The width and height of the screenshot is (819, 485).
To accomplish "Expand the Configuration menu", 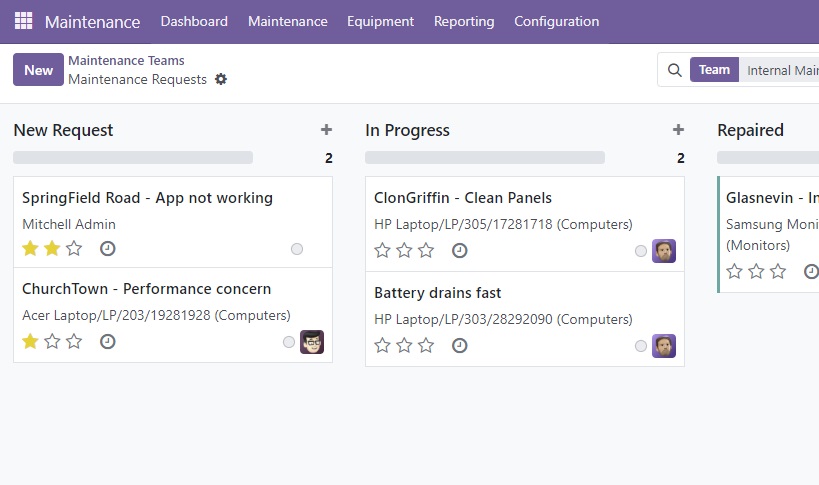I will pyautogui.click(x=556, y=21).
